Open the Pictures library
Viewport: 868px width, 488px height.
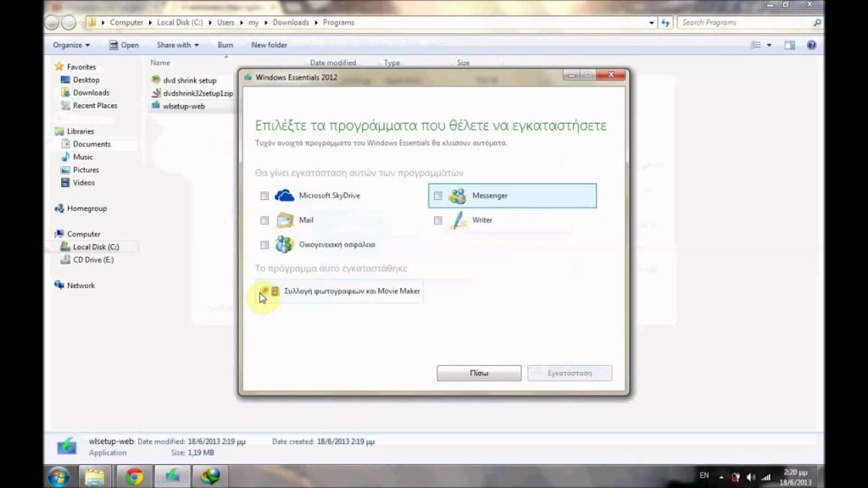[x=86, y=169]
